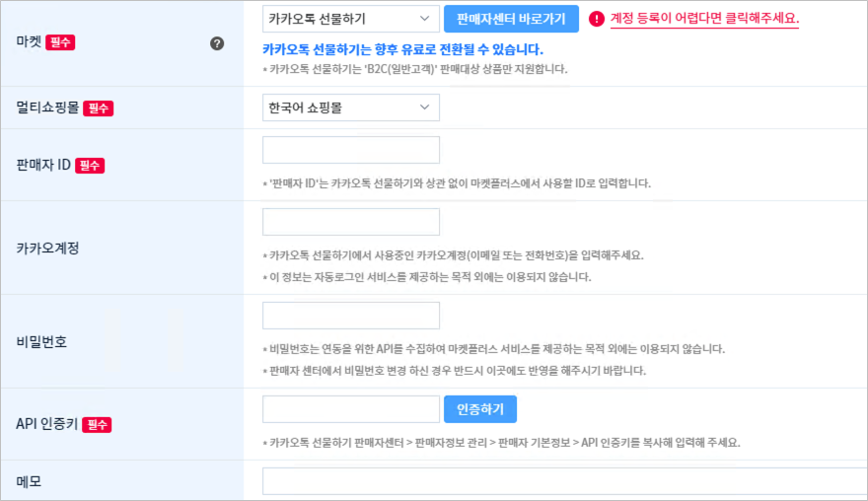This screenshot has height=501, width=868.
Task: Click the question mark help icon beside 마켓
Action: (x=217, y=43)
